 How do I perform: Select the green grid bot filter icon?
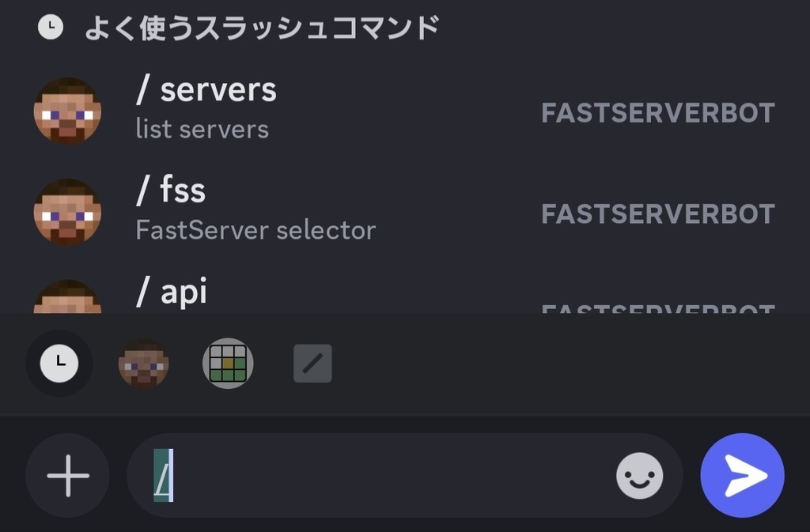[x=228, y=363]
